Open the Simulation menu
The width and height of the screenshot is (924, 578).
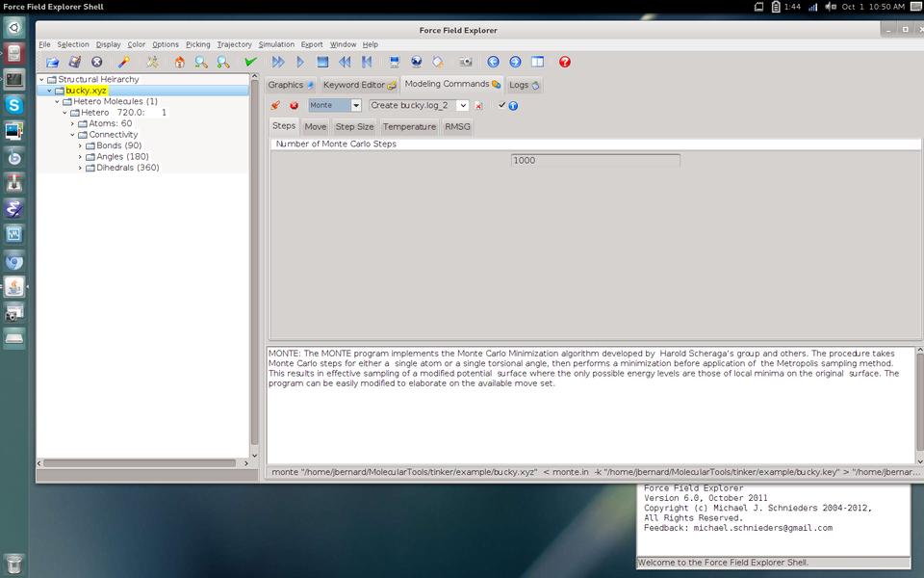tap(276, 44)
